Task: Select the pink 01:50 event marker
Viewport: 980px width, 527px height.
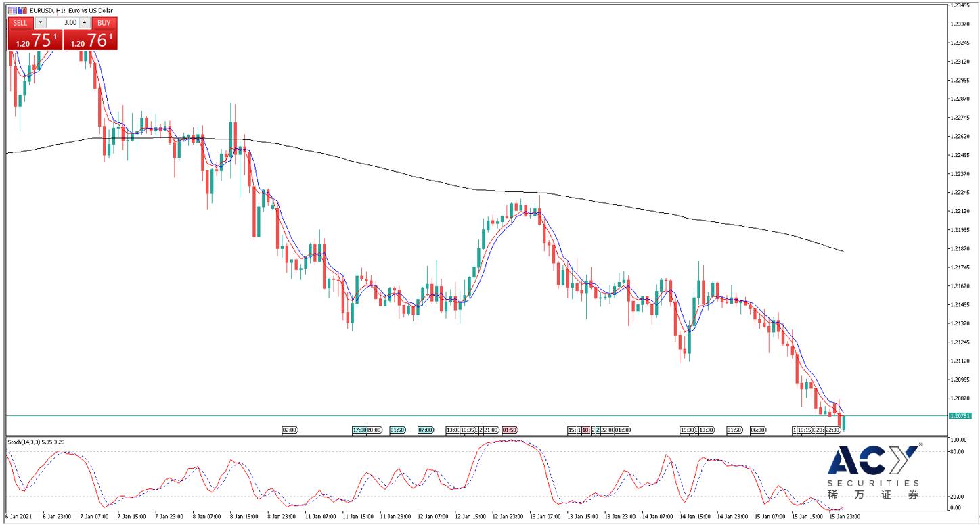Action: coord(510,430)
